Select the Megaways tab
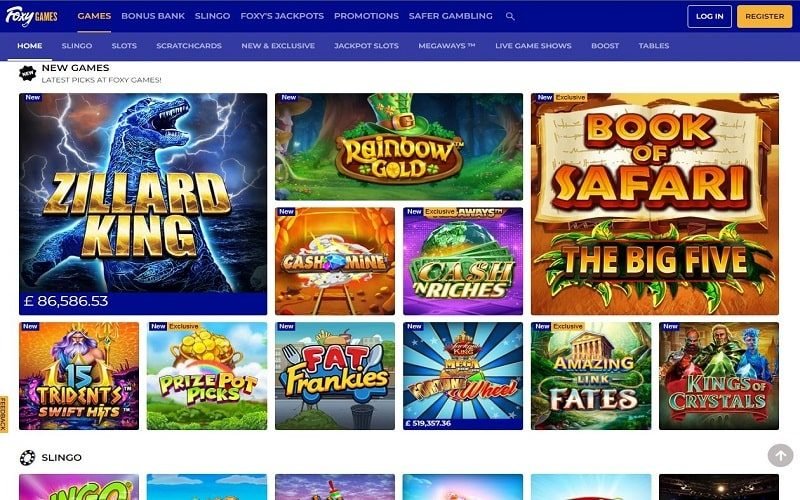800x500 pixels. click(446, 45)
